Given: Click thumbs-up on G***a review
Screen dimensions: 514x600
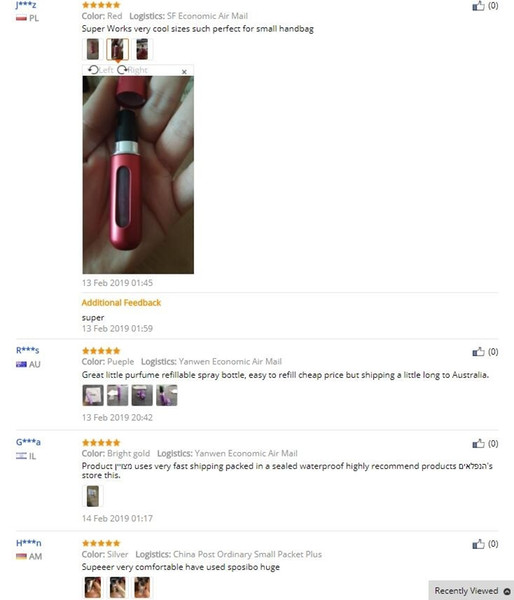Looking at the screenshot, I should 478,443.
